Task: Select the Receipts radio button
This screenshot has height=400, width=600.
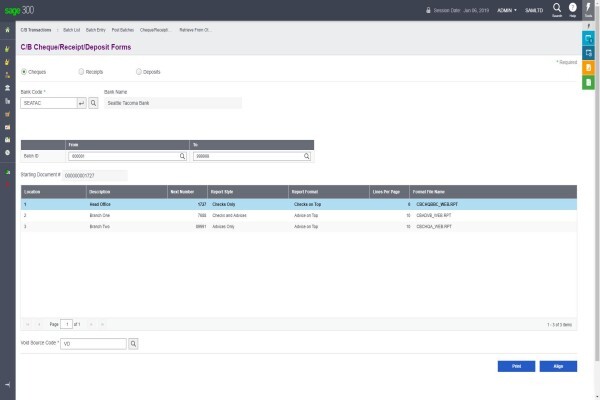Action: pos(81,72)
